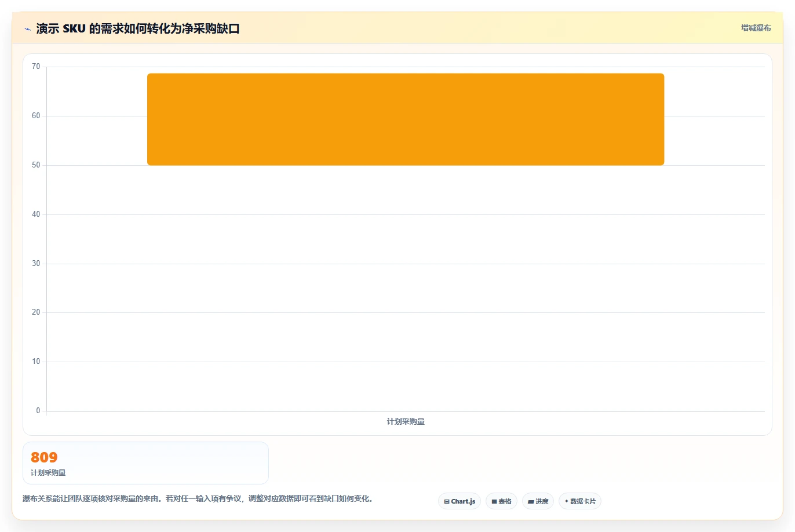Click the lightning icon beside the title
This screenshot has width=795, height=532.
(27, 29)
